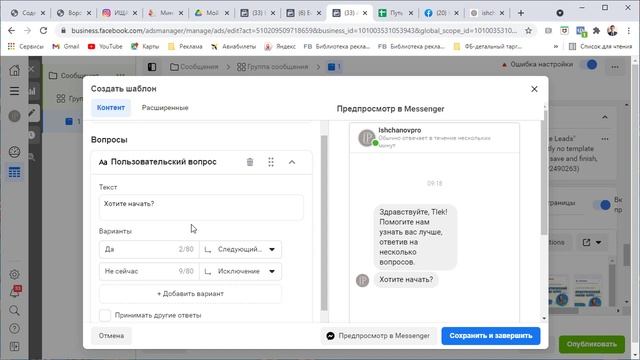Image resolution: width=640 pixels, height=360 pixels.
Task: Open the browser extensions puzzle icon
Action: coord(596,31)
